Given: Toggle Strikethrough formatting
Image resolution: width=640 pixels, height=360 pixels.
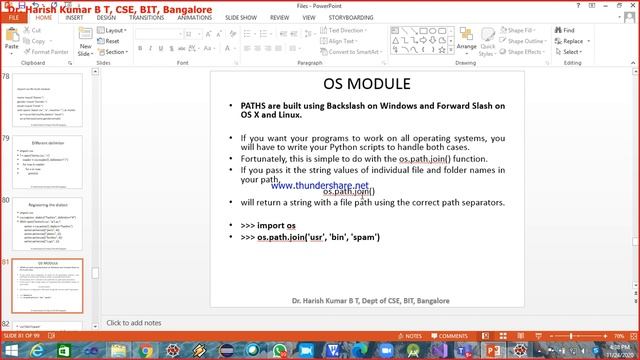Looking at the screenshot, I should point(182,49).
